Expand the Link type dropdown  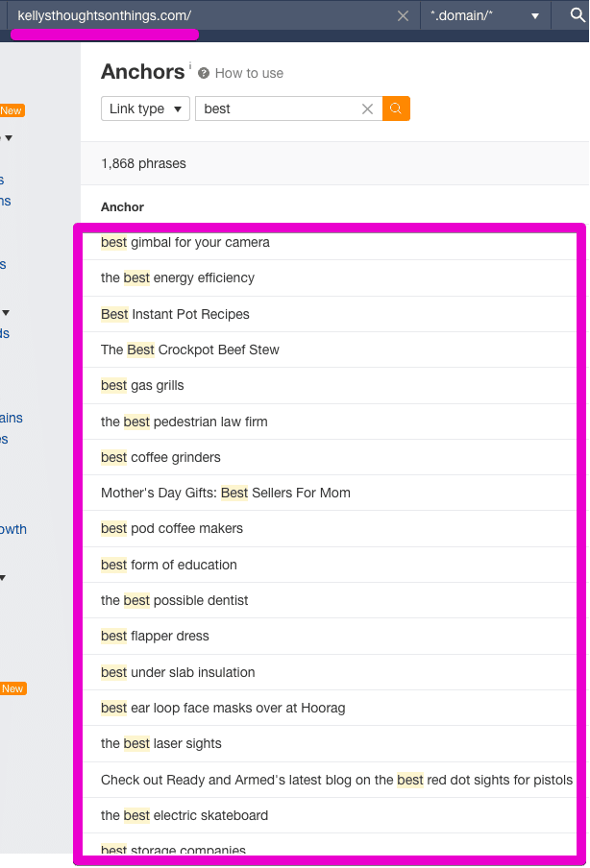click(145, 108)
